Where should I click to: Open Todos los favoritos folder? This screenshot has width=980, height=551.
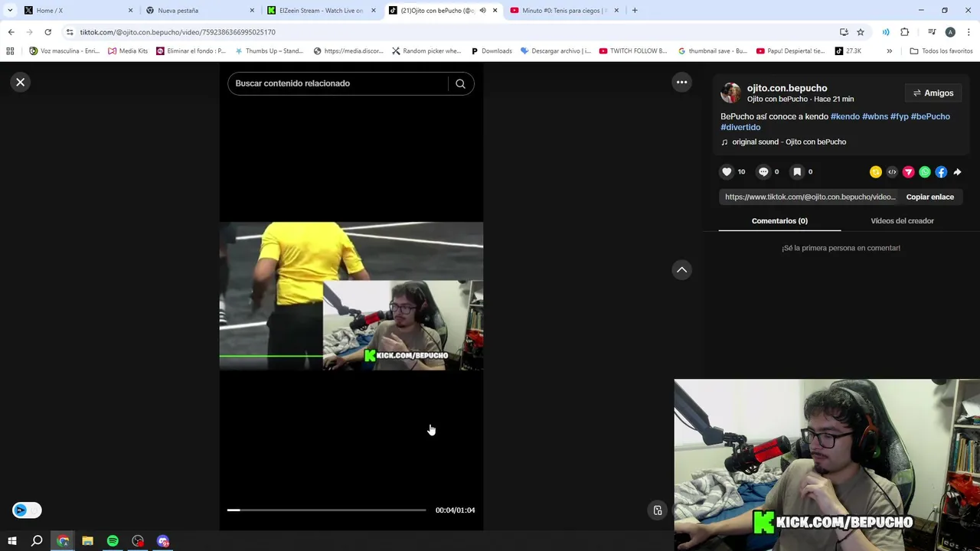[941, 51]
